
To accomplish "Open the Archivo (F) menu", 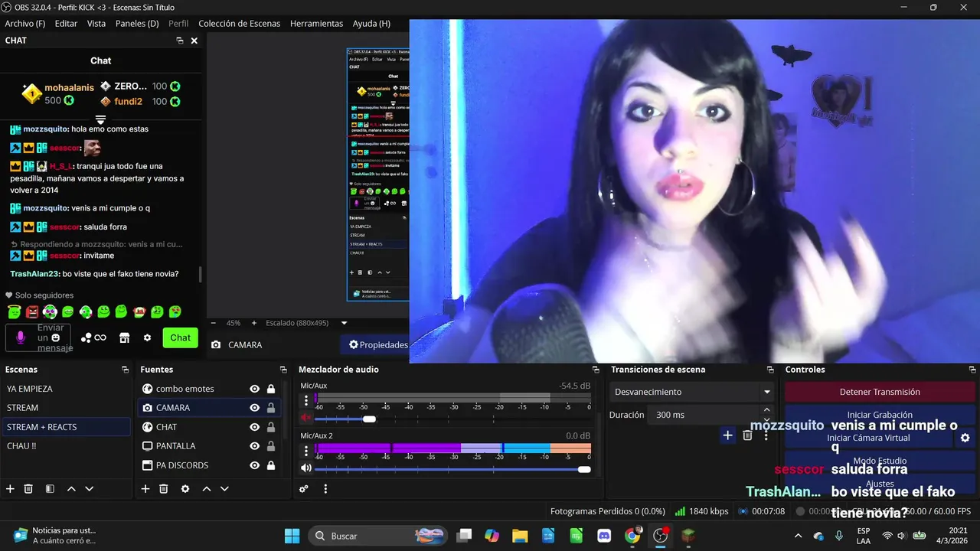I will click(x=25, y=24).
